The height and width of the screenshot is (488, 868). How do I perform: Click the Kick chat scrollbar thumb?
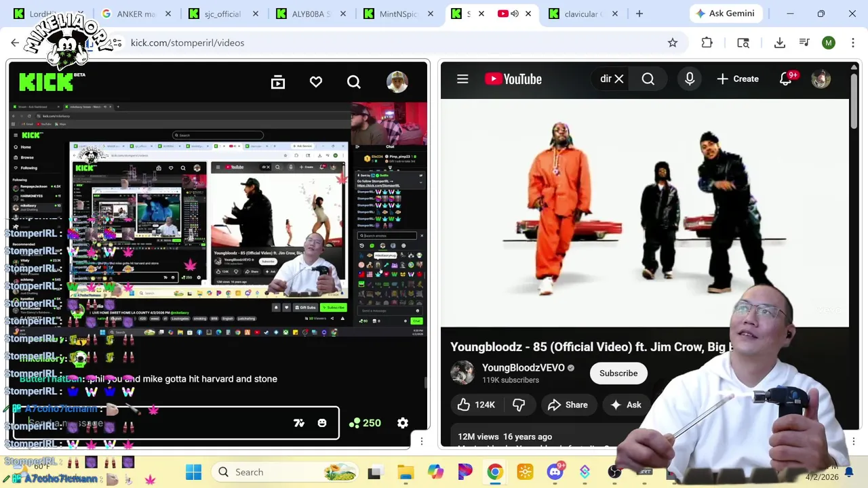coord(426,383)
